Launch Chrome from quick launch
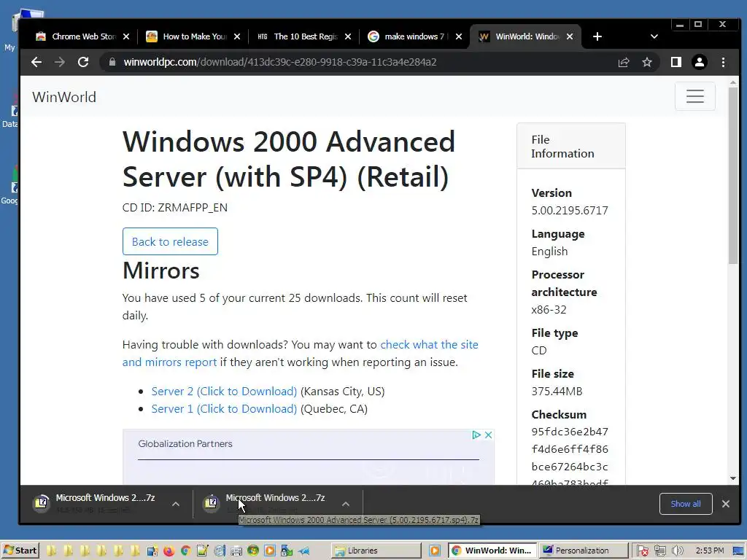The width and height of the screenshot is (747, 560). 186,551
